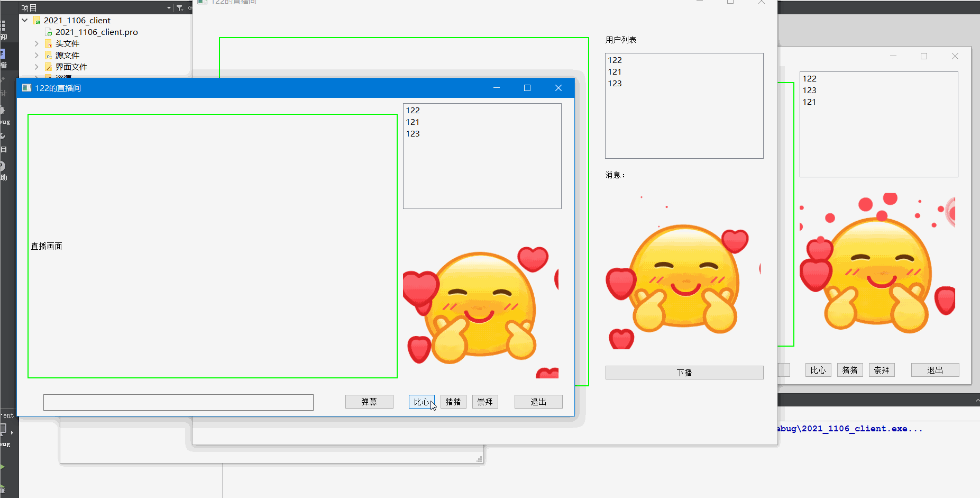Click the 界面文件 pencil folder icon
This screenshot has width=980, height=498.
tap(49, 67)
